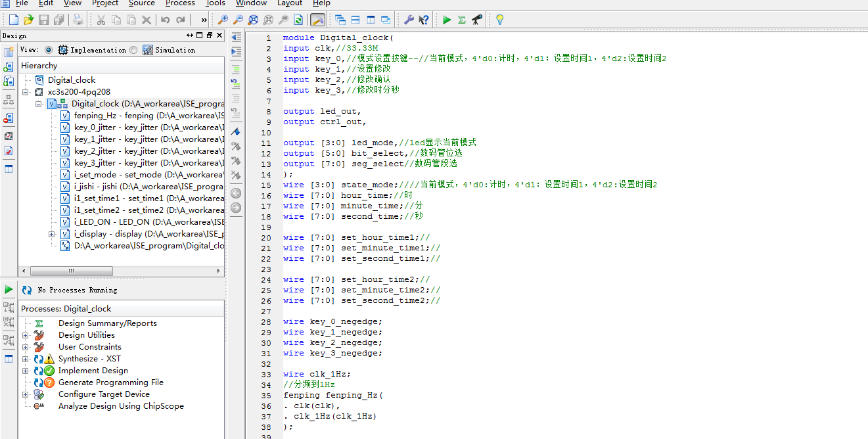Click the Zoom In magnifier icon

[223, 20]
